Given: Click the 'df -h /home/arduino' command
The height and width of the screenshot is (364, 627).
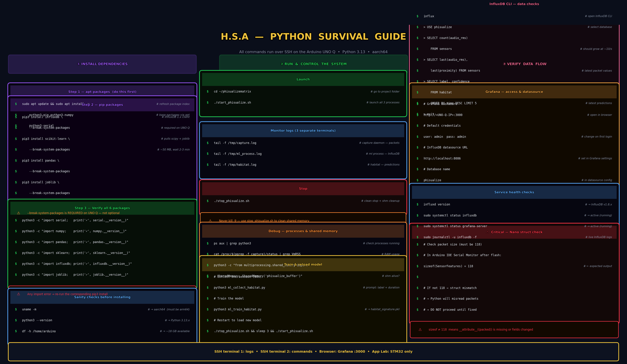Looking at the screenshot, I should point(39,331).
